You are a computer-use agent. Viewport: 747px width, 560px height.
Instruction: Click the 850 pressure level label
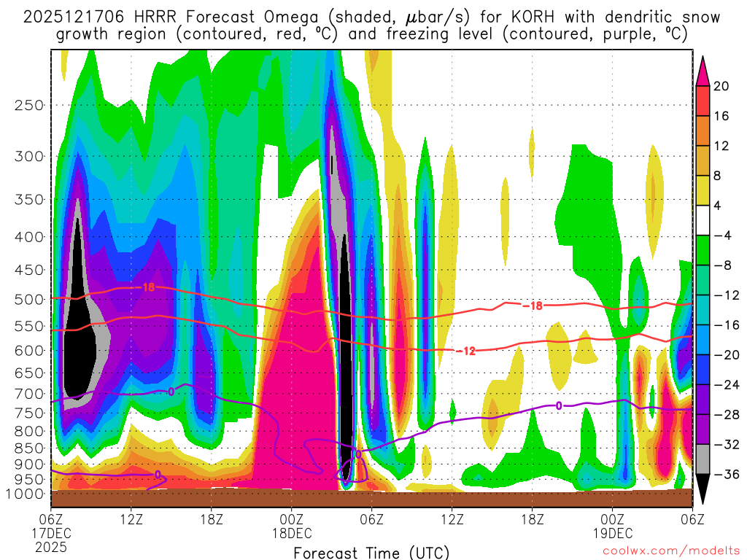tap(28, 448)
